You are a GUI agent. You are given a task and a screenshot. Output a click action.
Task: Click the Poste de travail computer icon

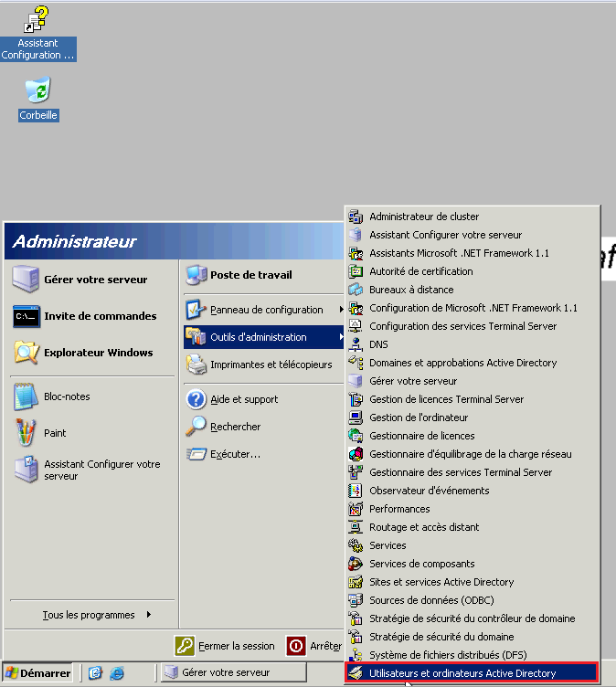coord(196,275)
